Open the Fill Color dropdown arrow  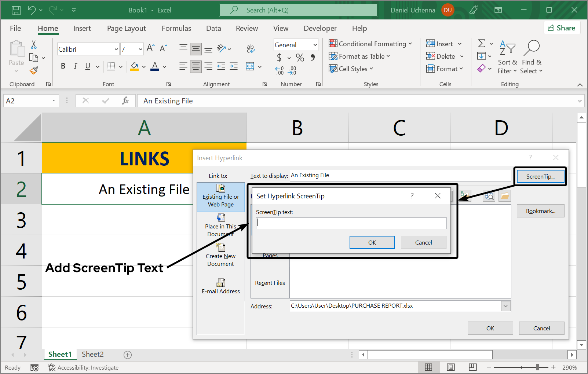tap(143, 67)
